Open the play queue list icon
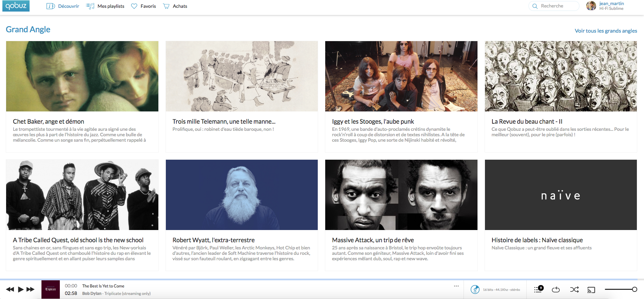The width and height of the screenshot is (644, 299). [539, 289]
